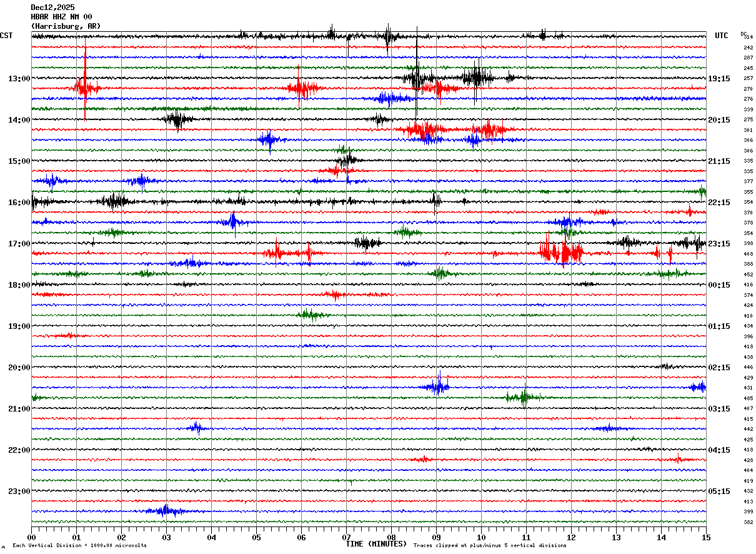The height and width of the screenshot is (554, 756).
Task: Select the 13 minute tick on the x-axis
Action: click(616, 537)
